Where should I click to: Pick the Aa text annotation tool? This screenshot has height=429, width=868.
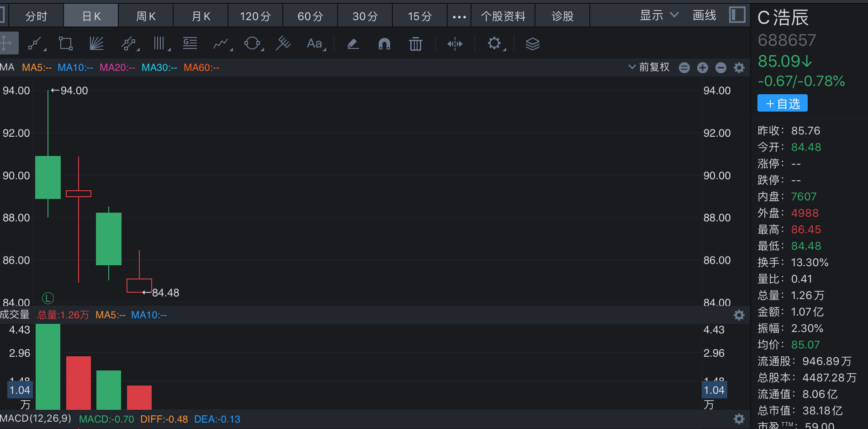click(x=314, y=44)
